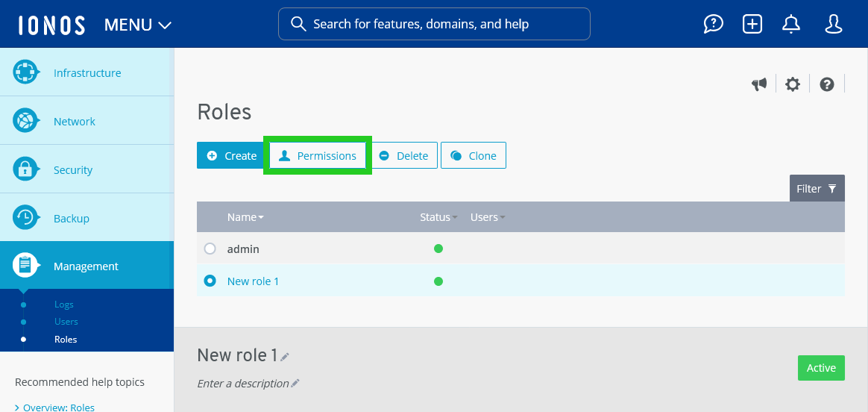Click the IONOS logo
The width and height of the screenshot is (868, 412).
pyautogui.click(x=51, y=25)
